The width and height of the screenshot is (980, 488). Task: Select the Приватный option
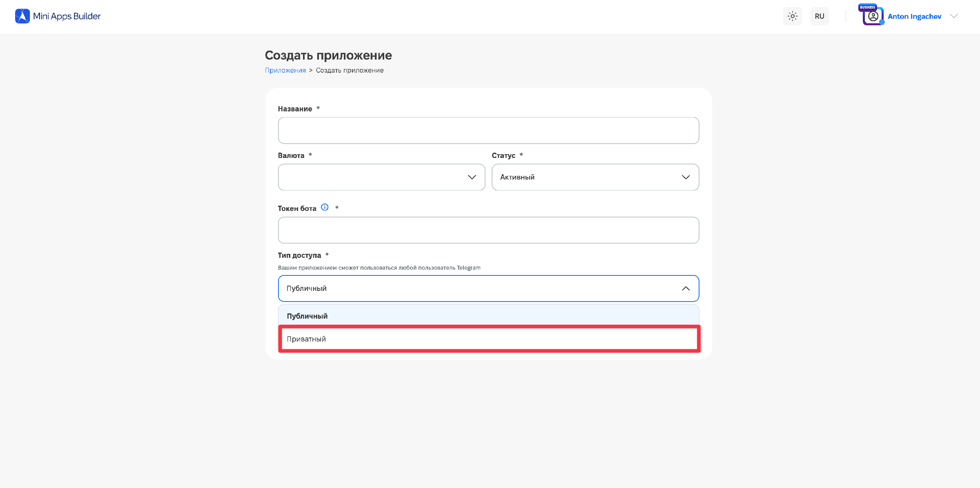(x=489, y=339)
